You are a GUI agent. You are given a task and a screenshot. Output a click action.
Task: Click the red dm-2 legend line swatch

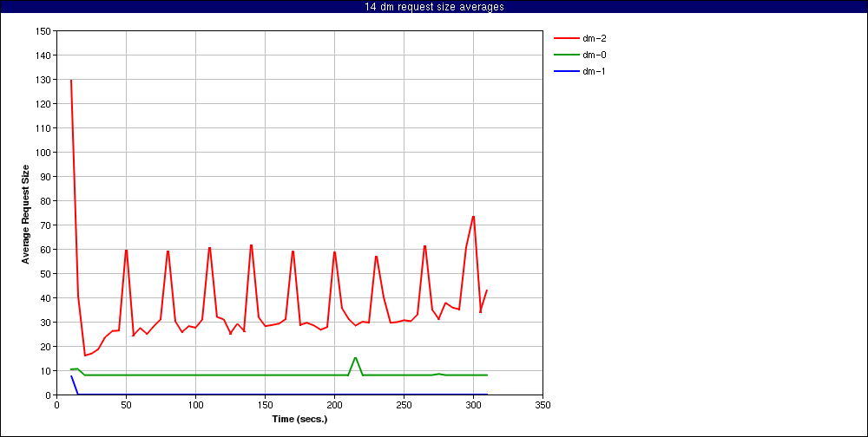(x=566, y=38)
